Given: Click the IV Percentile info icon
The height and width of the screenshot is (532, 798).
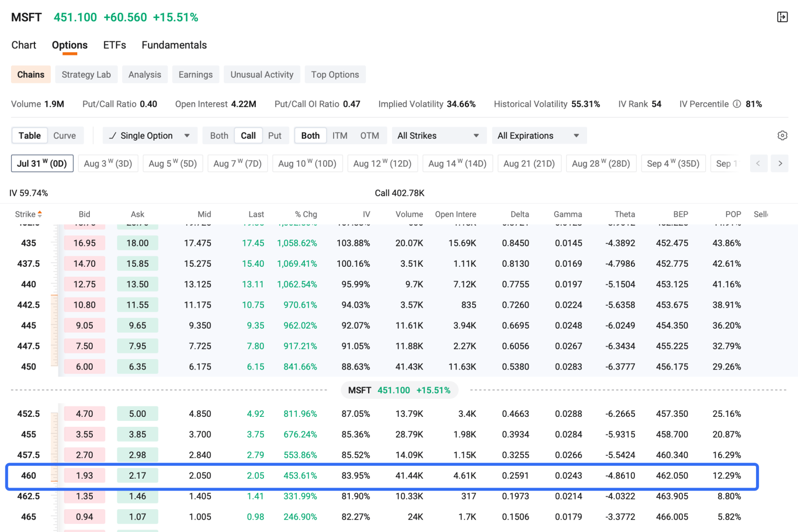Looking at the screenshot, I should 737,104.
